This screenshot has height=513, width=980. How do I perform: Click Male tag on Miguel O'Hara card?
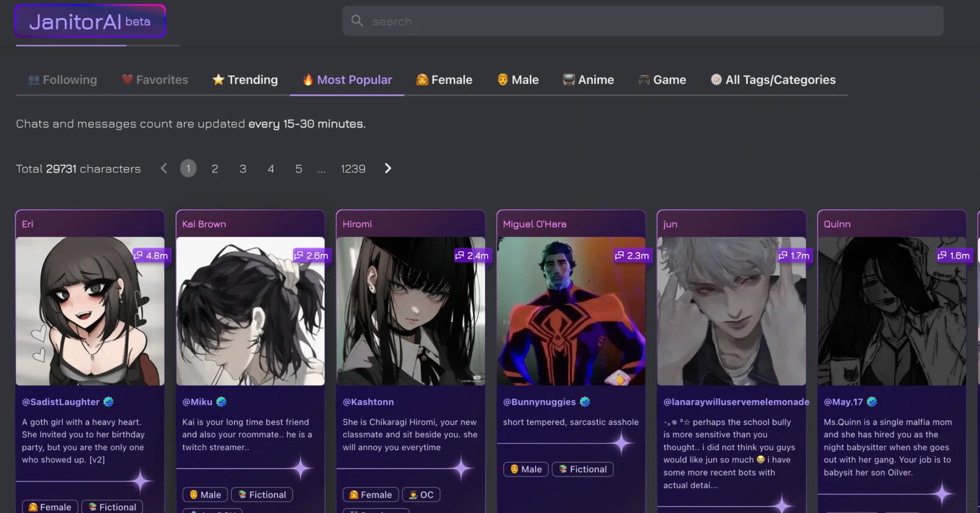click(526, 469)
